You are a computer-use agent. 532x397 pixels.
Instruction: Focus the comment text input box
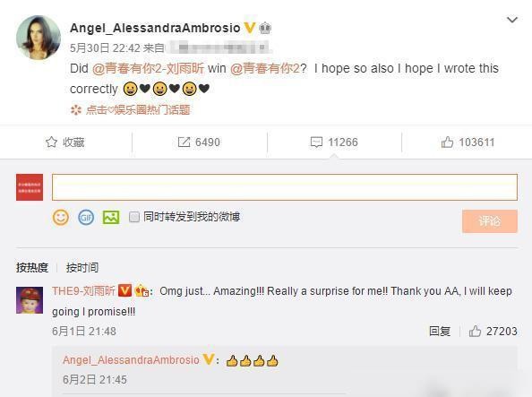click(x=285, y=187)
